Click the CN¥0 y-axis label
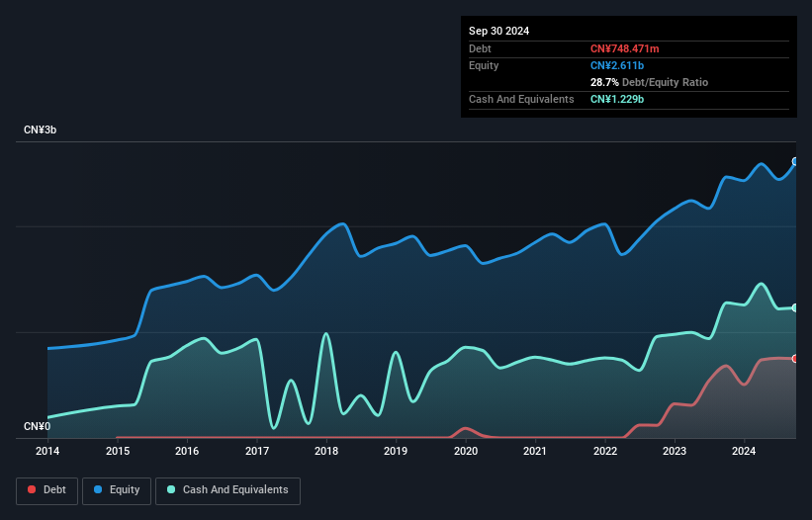 pyautogui.click(x=37, y=426)
